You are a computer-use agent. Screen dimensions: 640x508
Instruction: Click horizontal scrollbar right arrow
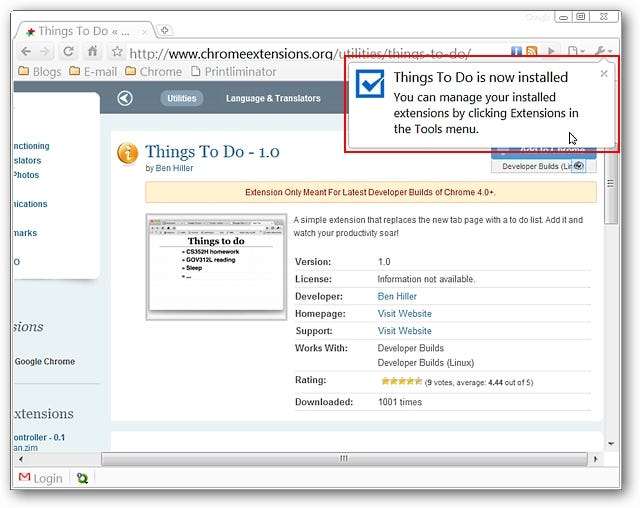click(x=596, y=459)
